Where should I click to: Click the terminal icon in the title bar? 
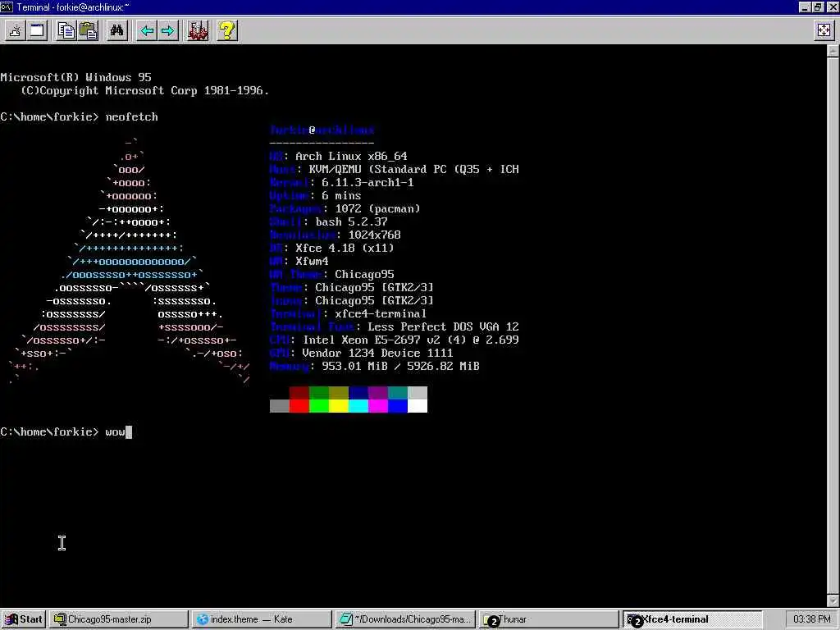coord(7,7)
